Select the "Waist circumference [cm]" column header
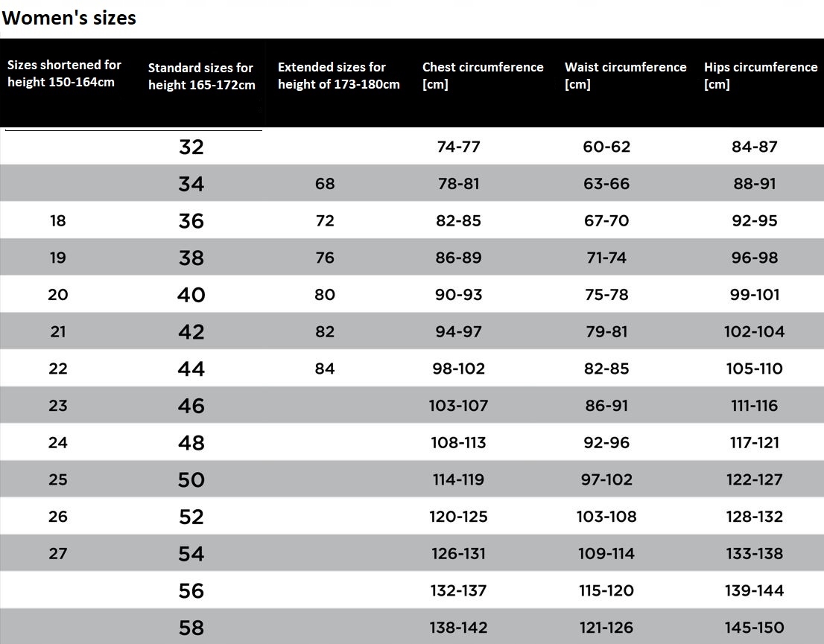The image size is (824, 644). pyautogui.click(x=625, y=75)
